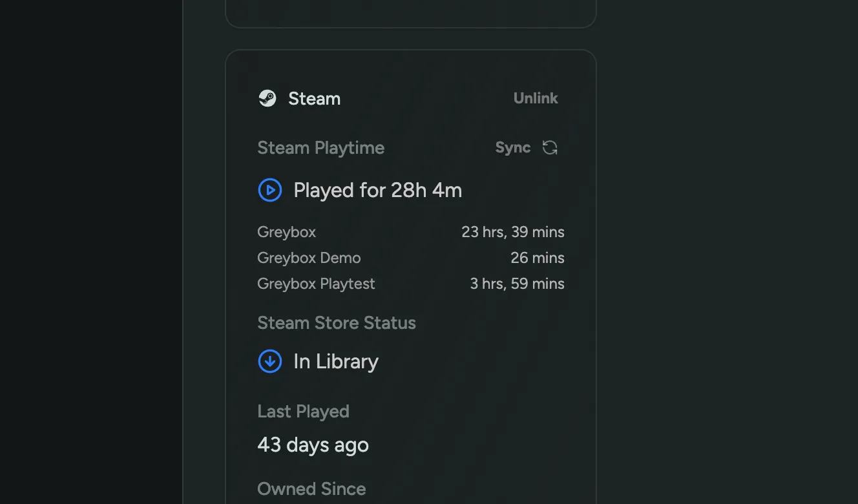Click the '43 days ago' value

point(313,445)
